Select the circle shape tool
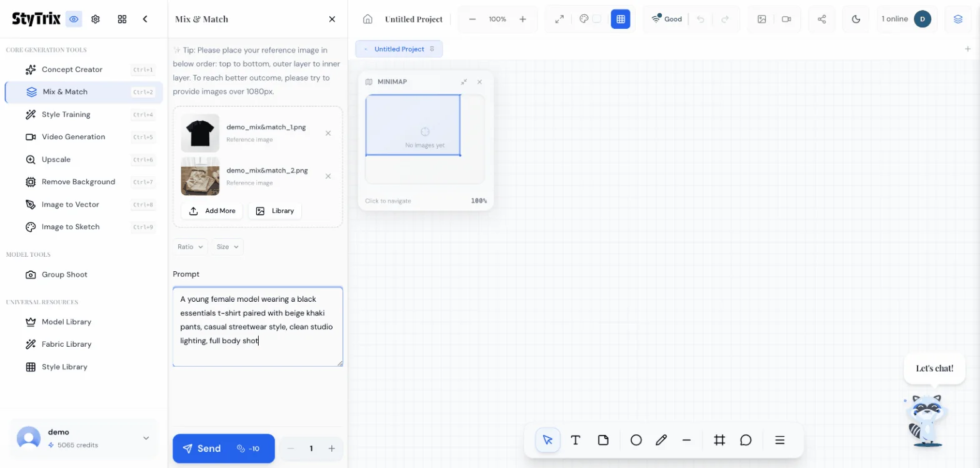This screenshot has height=468, width=980. 636,440
